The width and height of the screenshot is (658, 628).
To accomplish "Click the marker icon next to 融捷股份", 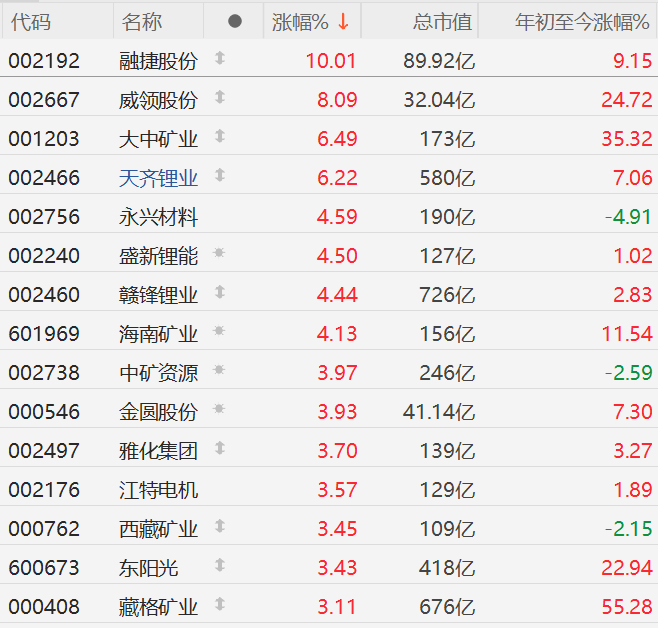I will click(x=220, y=58).
